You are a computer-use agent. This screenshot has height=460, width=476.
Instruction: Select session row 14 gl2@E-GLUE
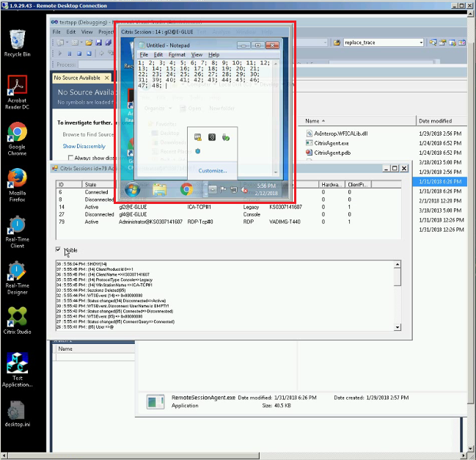[228, 207]
